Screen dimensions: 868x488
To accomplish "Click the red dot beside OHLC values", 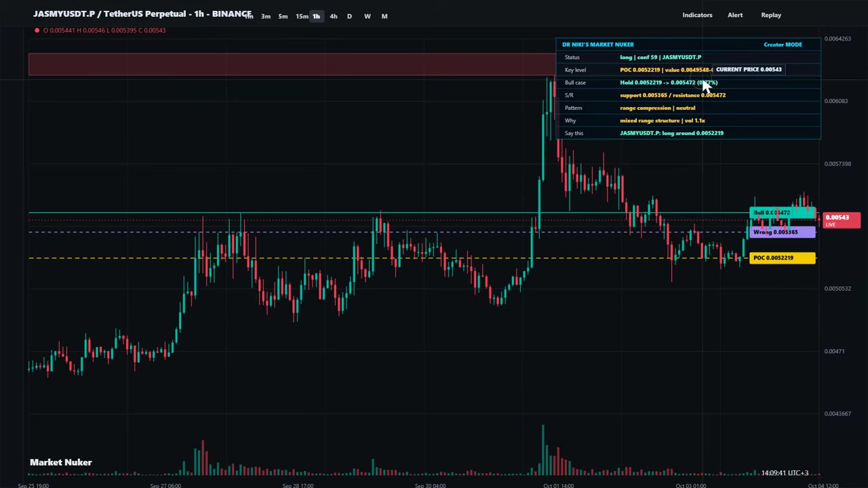I will pyautogui.click(x=37, y=30).
